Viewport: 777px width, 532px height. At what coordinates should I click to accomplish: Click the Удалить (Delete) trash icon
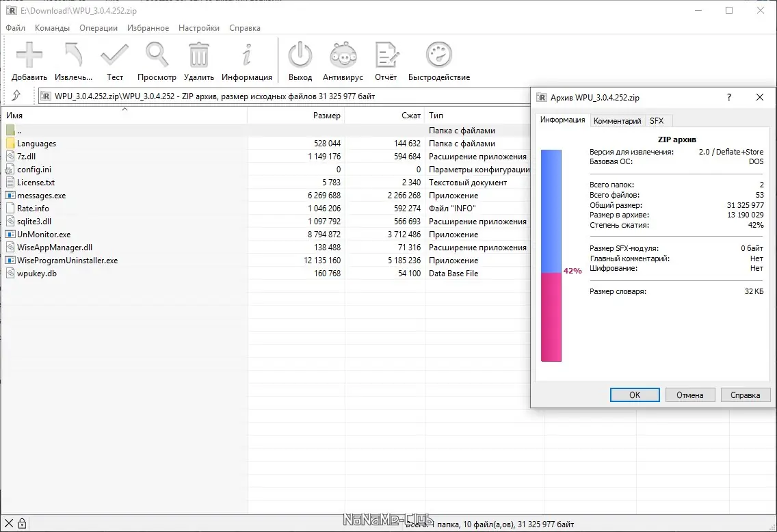199,55
